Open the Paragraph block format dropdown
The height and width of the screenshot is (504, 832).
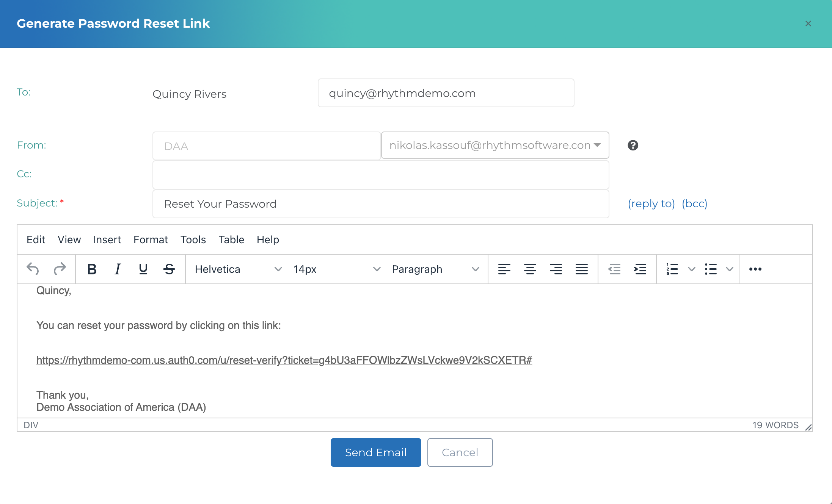tap(435, 269)
